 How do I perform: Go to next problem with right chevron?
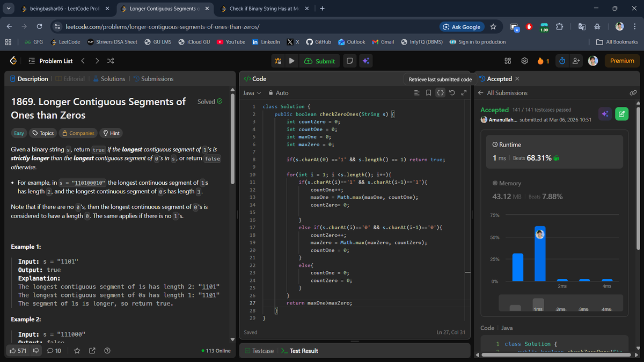point(97,61)
